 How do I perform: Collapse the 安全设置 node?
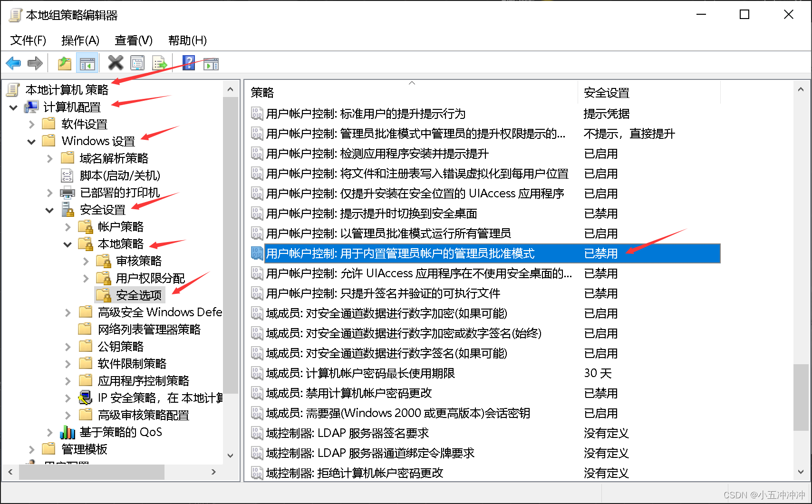click(49, 210)
